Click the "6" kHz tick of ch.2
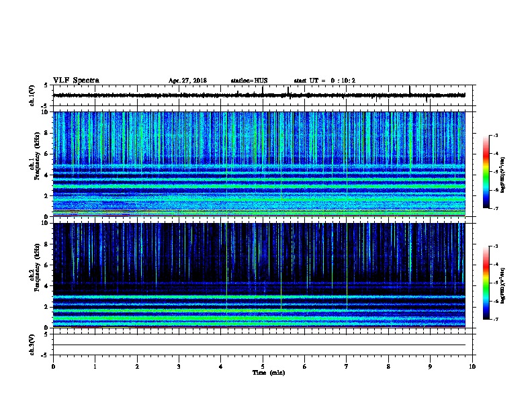 click(46, 265)
